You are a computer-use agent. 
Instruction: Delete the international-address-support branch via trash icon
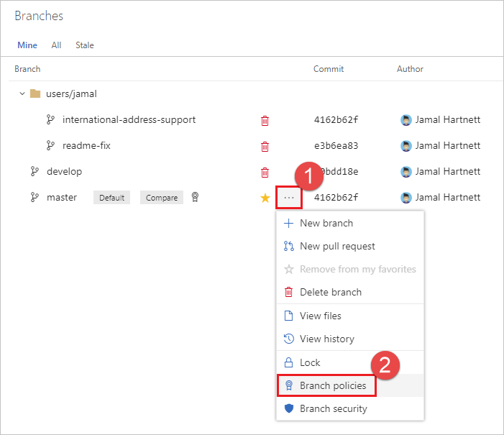pos(265,120)
